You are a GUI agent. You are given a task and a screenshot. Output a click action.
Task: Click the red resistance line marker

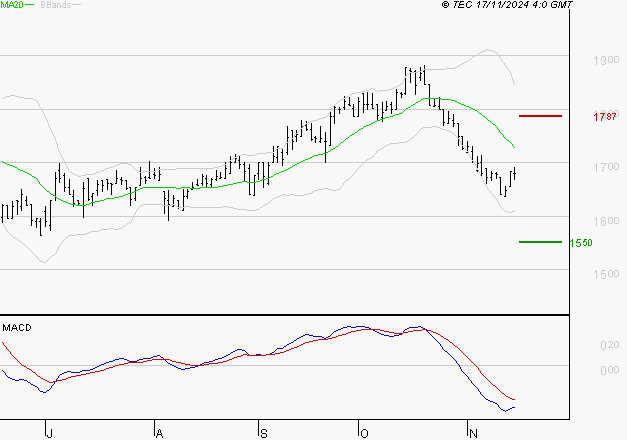[x=540, y=116]
